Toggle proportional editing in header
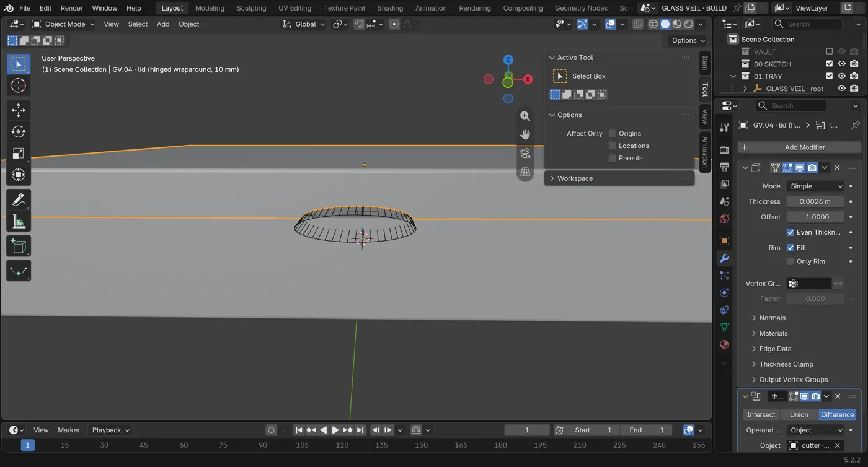Viewport: 868px width, 467px height. pyautogui.click(x=394, y=24)
